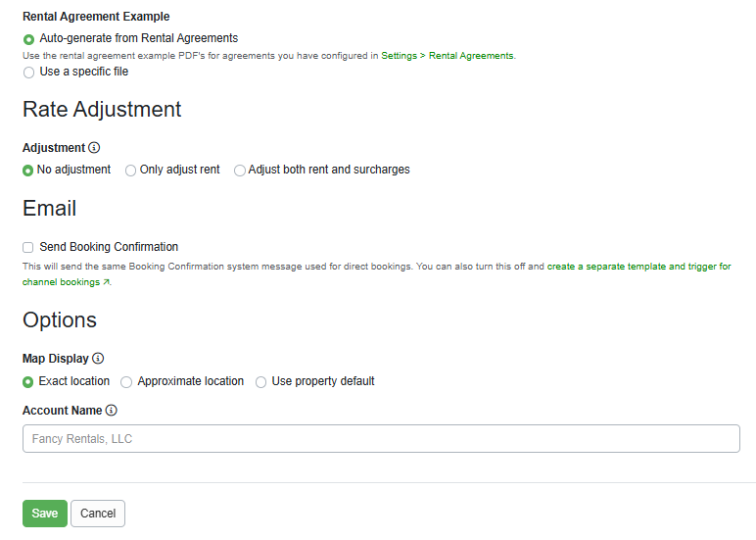Screen dimensions: 756x540
Task: Choose the No adjustment radio button
Action: (28, 171)
